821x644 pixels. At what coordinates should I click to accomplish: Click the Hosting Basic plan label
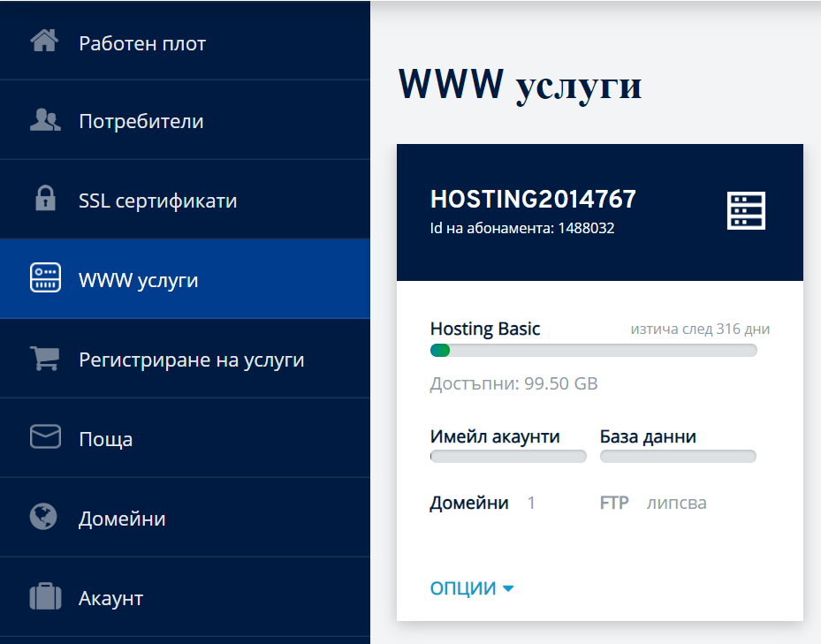click(x=485, y=329)
